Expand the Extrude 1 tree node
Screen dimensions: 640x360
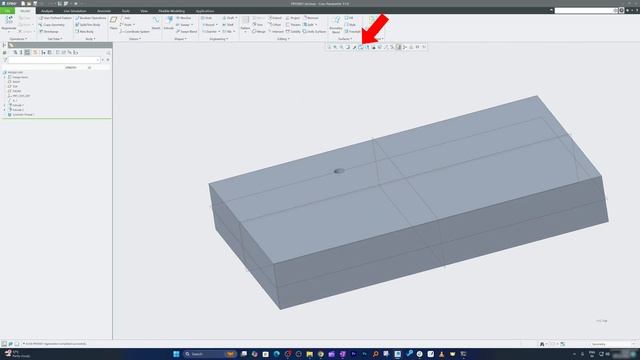pyautogui.click(x=5, y=105)
